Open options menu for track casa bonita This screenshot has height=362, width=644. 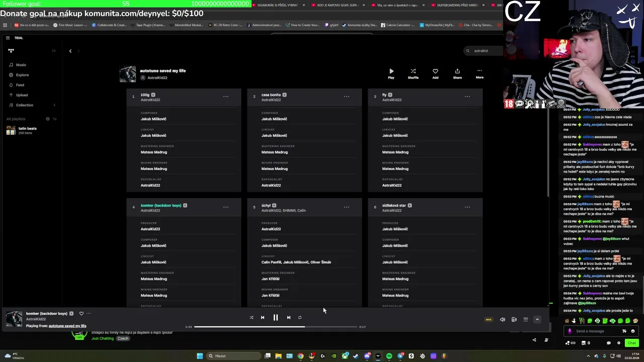point(347,97)
